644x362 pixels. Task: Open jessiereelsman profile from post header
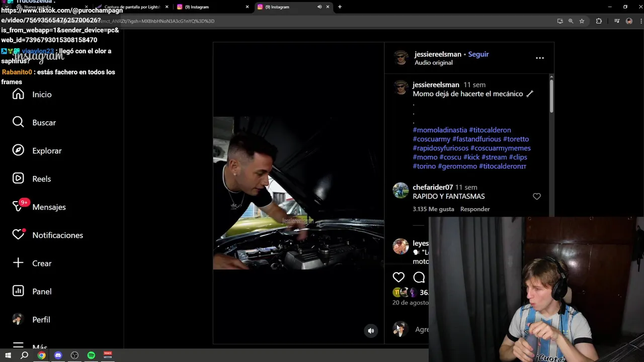coord(438,54)
